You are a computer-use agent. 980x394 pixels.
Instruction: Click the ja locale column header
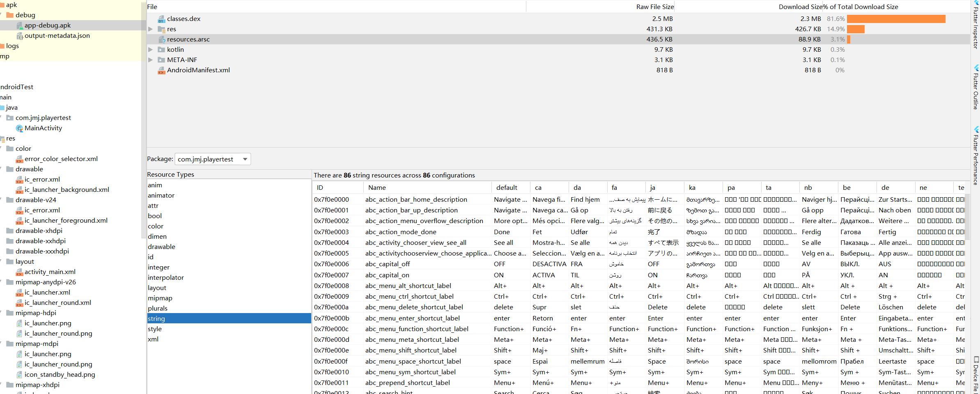pos(665,188)
